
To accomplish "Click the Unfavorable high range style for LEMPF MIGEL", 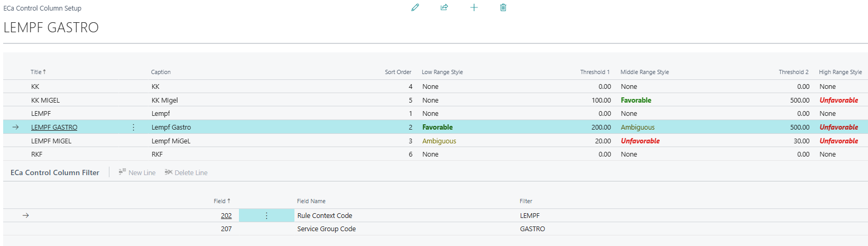I will click(839, 141).
